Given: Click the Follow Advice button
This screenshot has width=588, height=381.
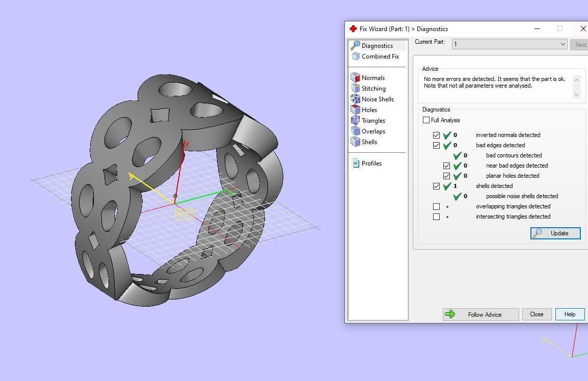Looking at the screenshot, I should [x=481, y=314].
